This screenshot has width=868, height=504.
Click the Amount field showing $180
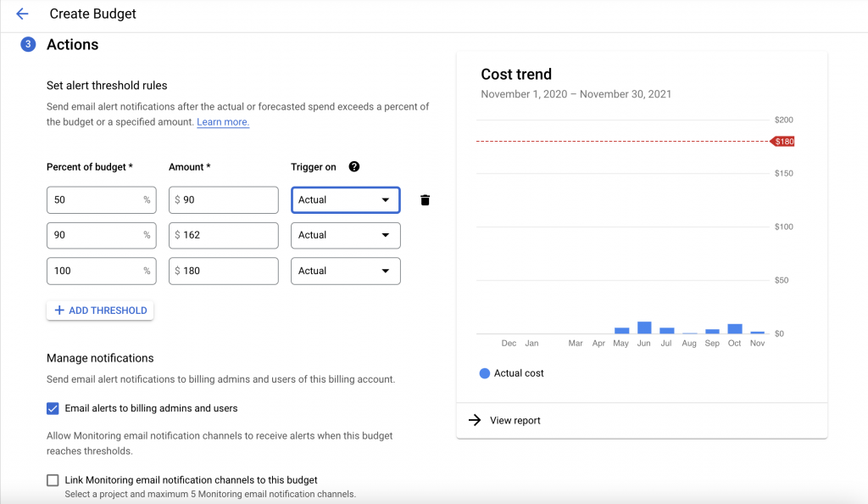(x=224, y=271)
